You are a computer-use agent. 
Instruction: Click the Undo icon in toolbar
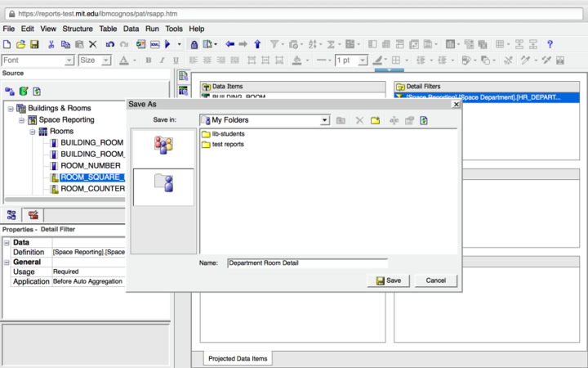point(109,44)
